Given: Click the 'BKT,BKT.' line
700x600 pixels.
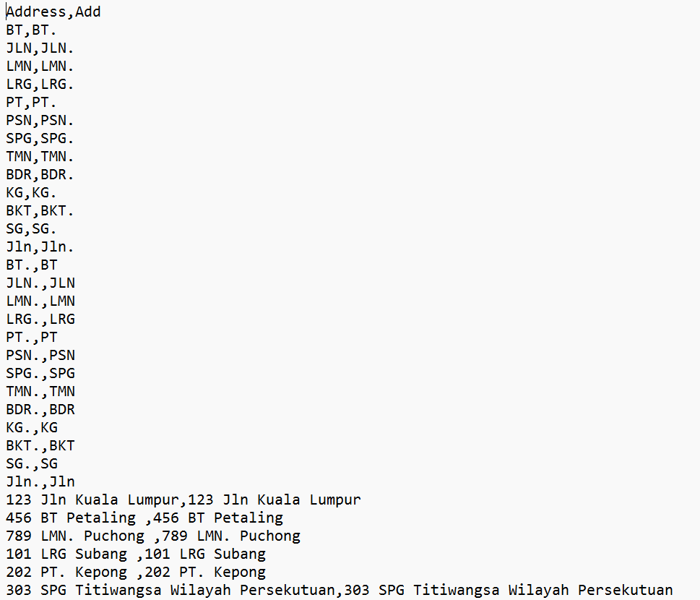Looking at the screenshot, I should click(x=40, y=211).
